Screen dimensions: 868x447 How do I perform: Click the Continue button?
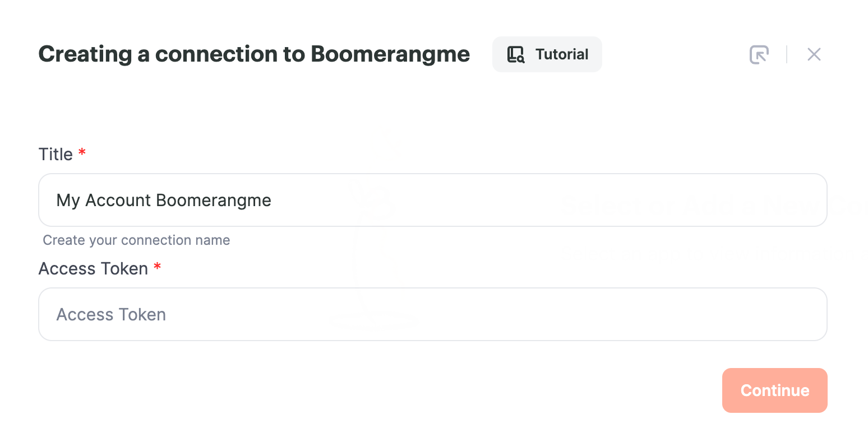(774, 390)
